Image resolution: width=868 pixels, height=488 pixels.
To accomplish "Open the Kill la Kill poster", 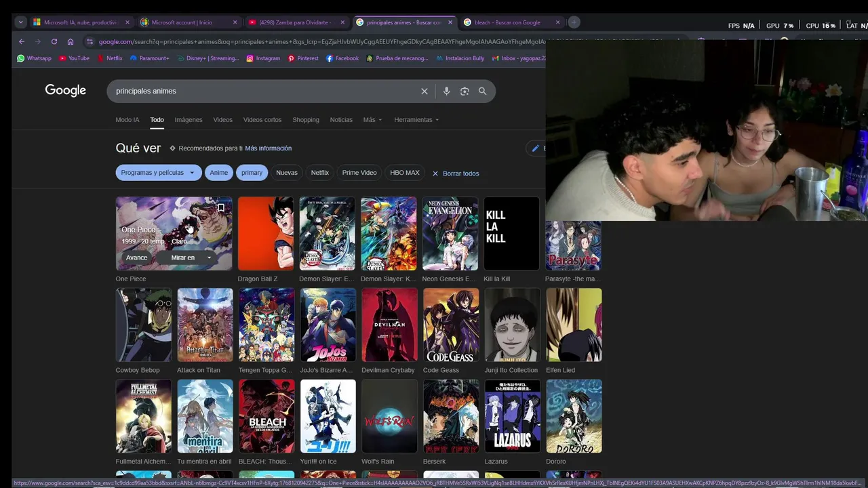I will click(x=512, y=234).
